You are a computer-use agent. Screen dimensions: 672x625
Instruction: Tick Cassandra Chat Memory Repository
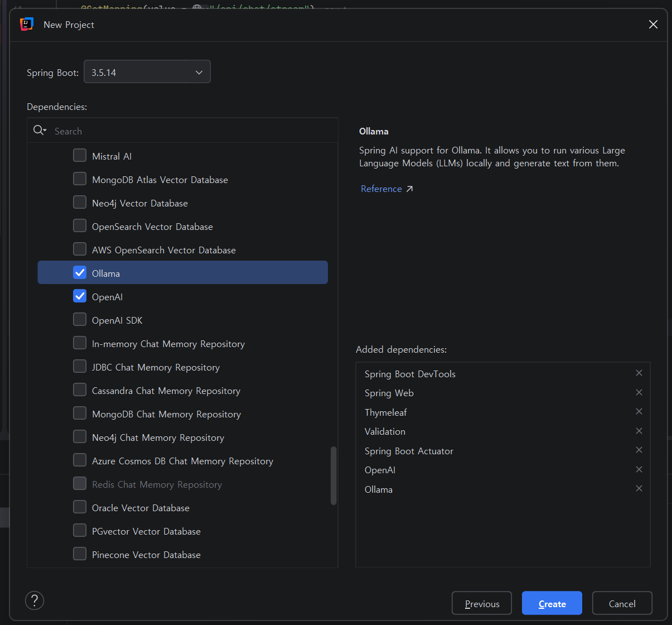pos(80,390)
